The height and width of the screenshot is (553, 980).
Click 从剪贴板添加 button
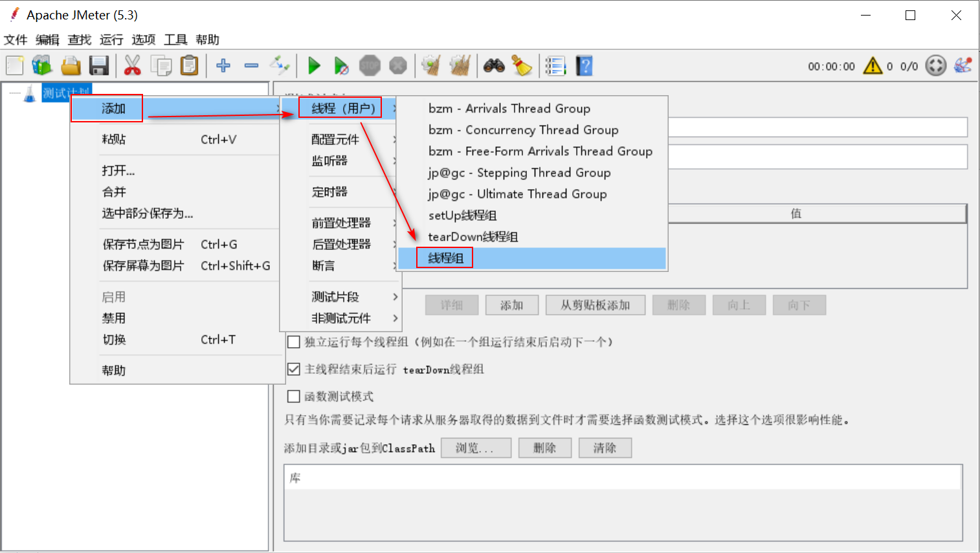click(595, 305)
